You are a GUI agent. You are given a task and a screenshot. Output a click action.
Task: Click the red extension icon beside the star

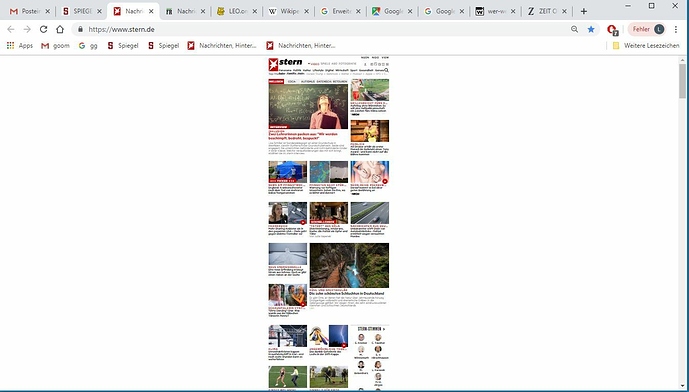pos(612,29)
